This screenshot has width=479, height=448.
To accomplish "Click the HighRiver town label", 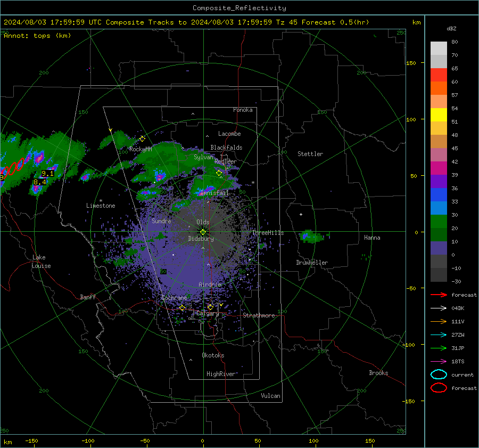I will point(221,374).
